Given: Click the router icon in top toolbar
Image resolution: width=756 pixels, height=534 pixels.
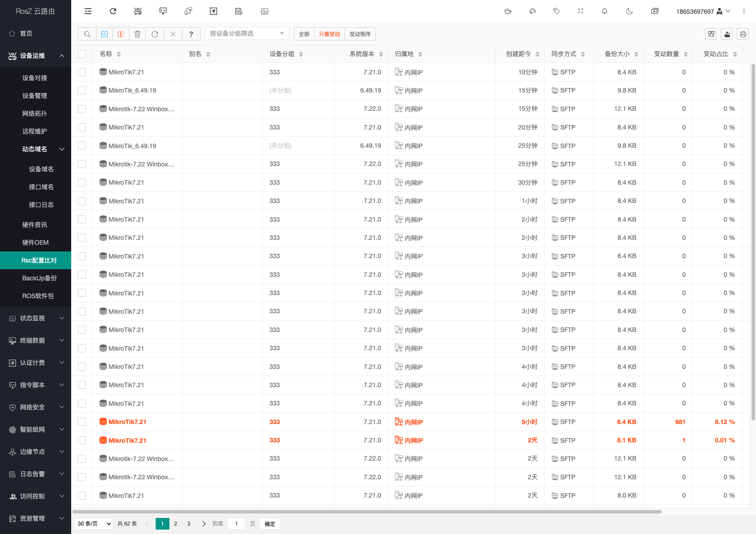Looking at the screenshot, I should click(x=138, y=11).
